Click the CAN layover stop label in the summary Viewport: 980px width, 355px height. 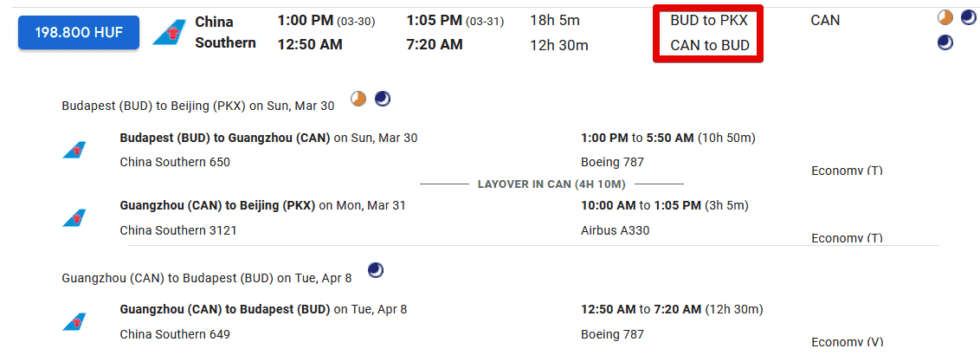point(824,20)
